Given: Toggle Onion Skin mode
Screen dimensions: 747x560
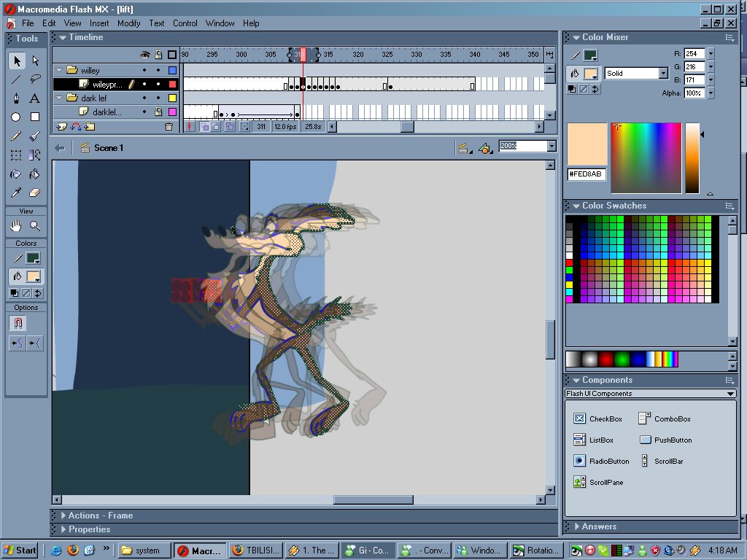Looking at the screenshot, I should pos(205,127).
